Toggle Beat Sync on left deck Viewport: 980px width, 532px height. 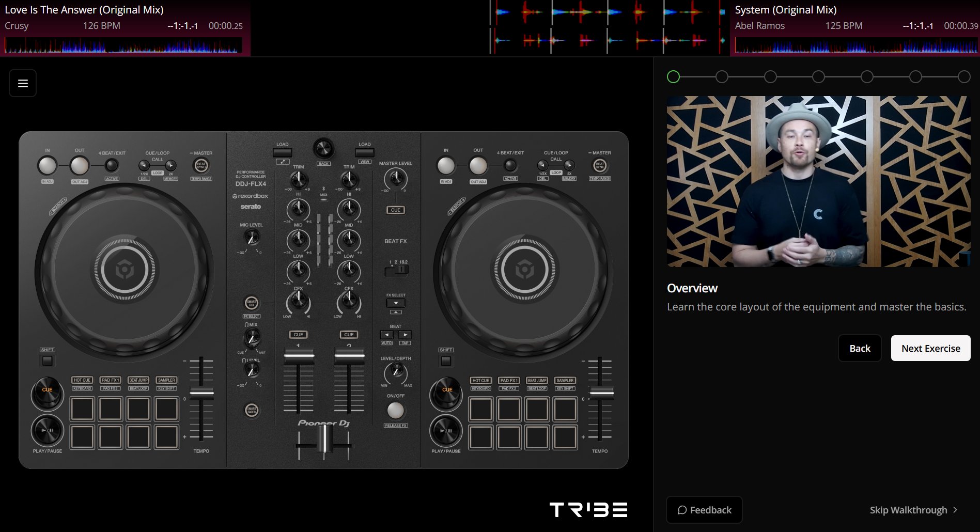coord(201,165)
